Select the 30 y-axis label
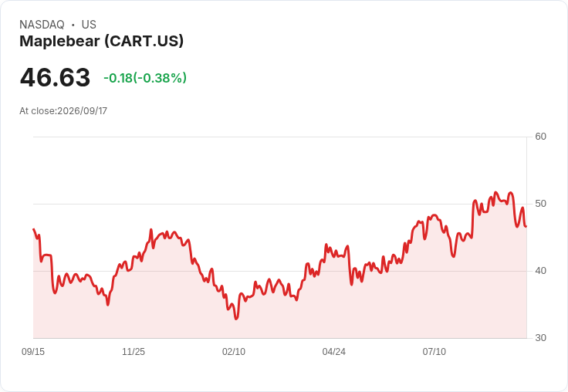The height and width of the screenshot is (392, 568). (540, 338)
